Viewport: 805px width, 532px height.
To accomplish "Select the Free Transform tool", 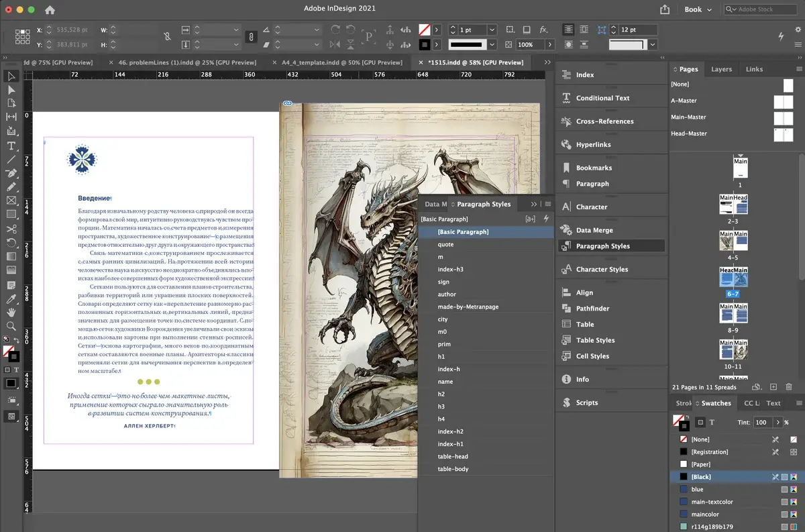I will [11, 243].
